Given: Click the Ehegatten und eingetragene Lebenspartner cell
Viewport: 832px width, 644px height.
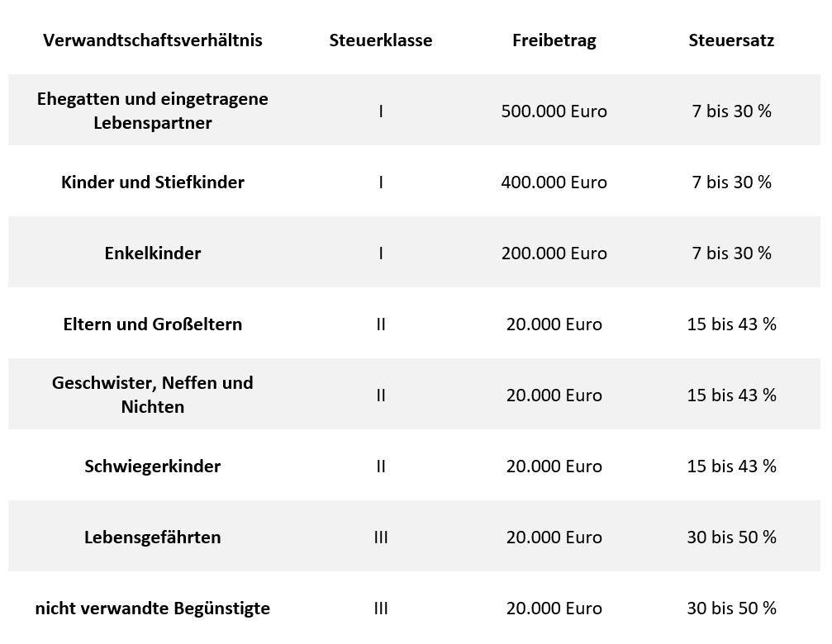Looking at the screenshot, I should pyautogui.click(x=153, y=111).
